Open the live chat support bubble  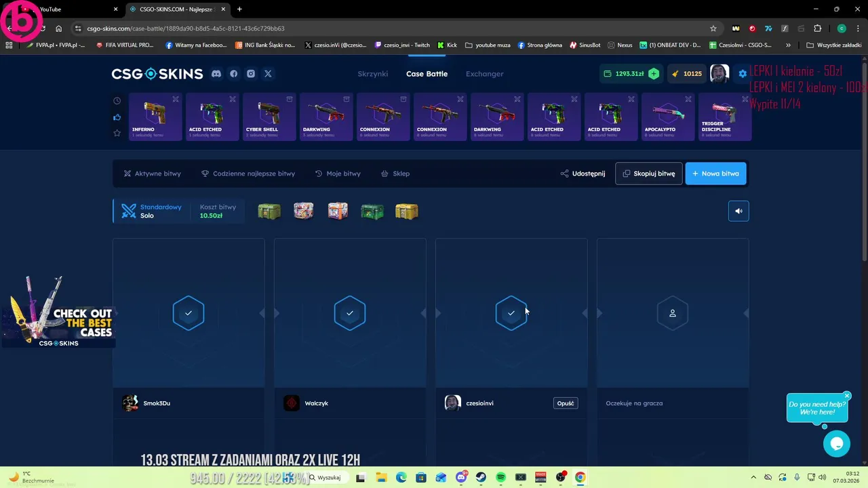pos(837,444)
